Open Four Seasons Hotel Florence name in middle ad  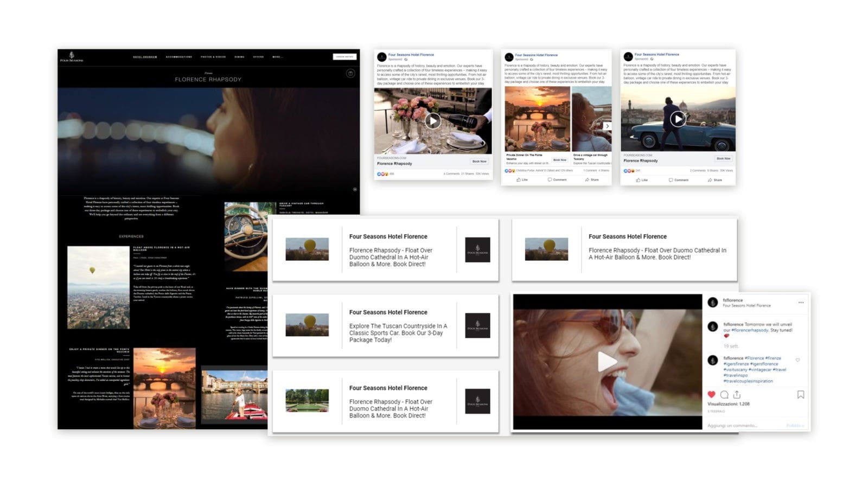coord(536,55)
